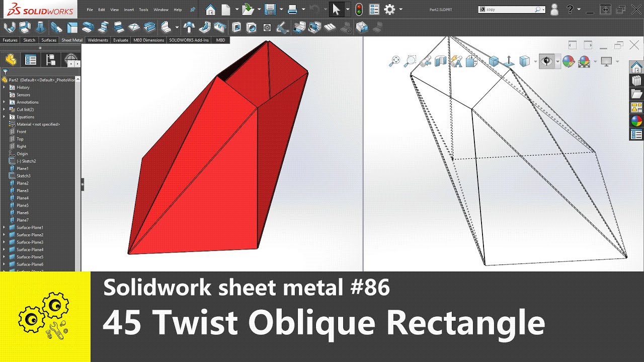Screen dimensions: 644x362
Task: Open the Design Library task pane icon
Action: coord(636,80)
